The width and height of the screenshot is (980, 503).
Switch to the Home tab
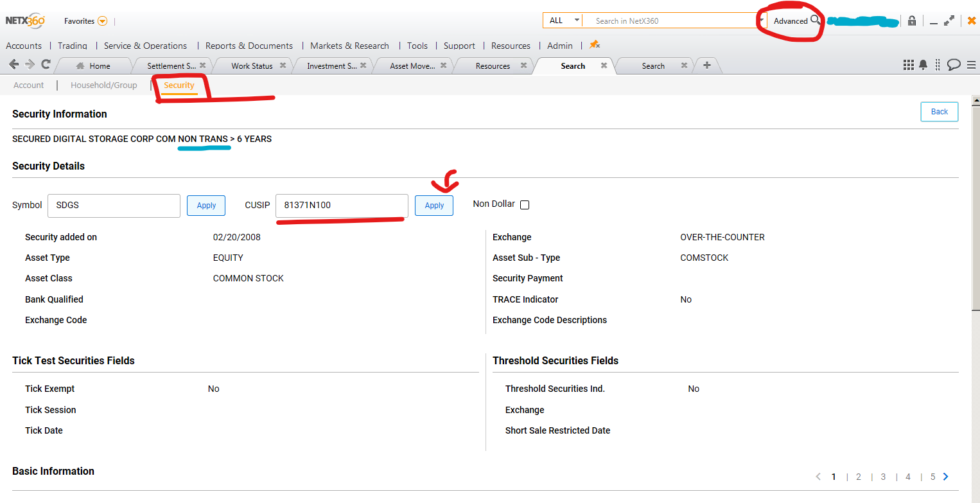tap(93, 66)
